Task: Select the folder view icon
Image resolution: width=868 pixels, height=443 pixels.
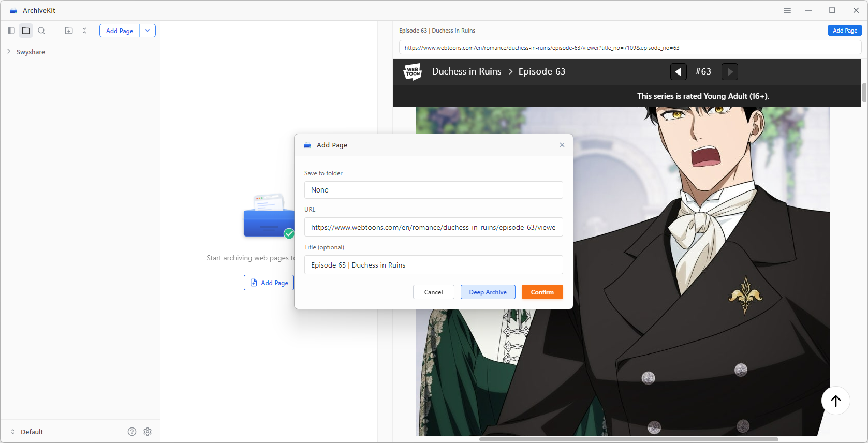Action: tap(26, 31)
